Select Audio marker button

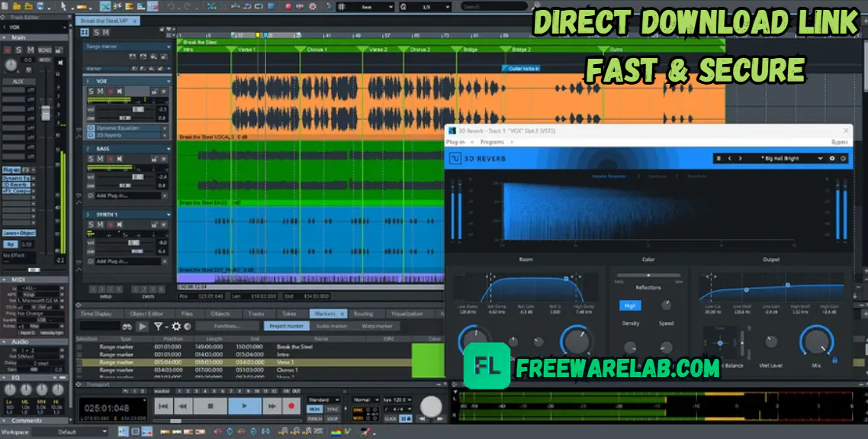click(332, 327)
